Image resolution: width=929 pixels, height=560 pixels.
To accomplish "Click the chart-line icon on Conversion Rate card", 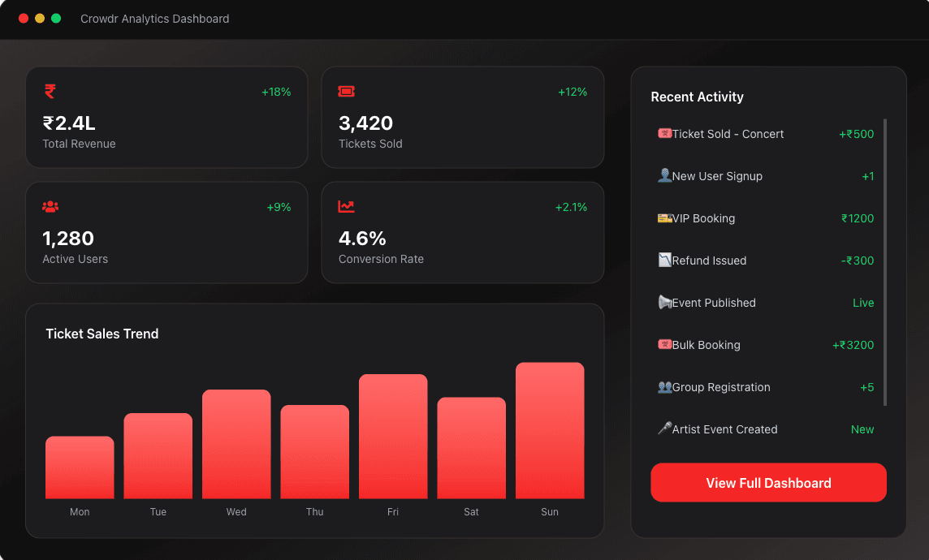I will pyautogui.click(x=346, y=206).
